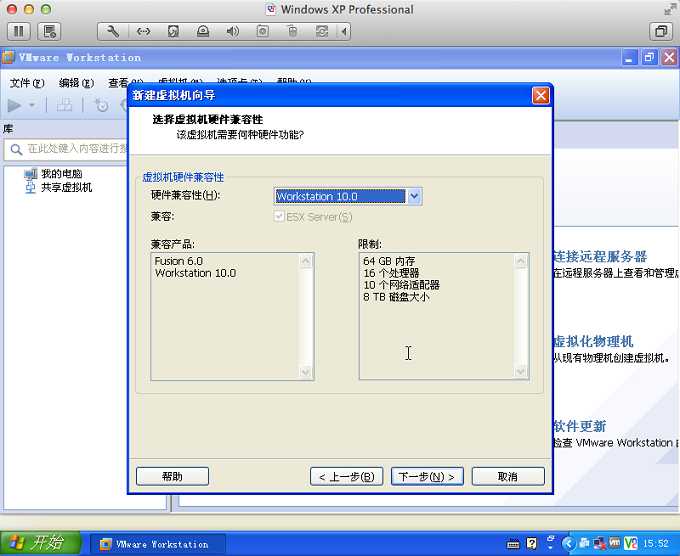The height and width of the screenshot is (556, 680).
Task: Click compatible products list scroll-down arrow
Action: 306,372
